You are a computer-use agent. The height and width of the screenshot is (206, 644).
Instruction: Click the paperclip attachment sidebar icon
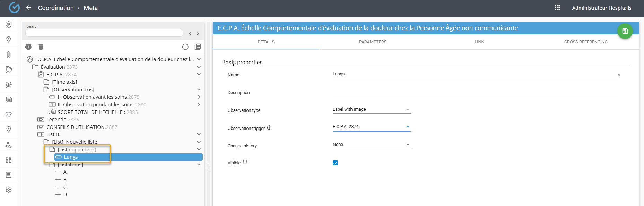pyautogui.click(x=9, y=55)
